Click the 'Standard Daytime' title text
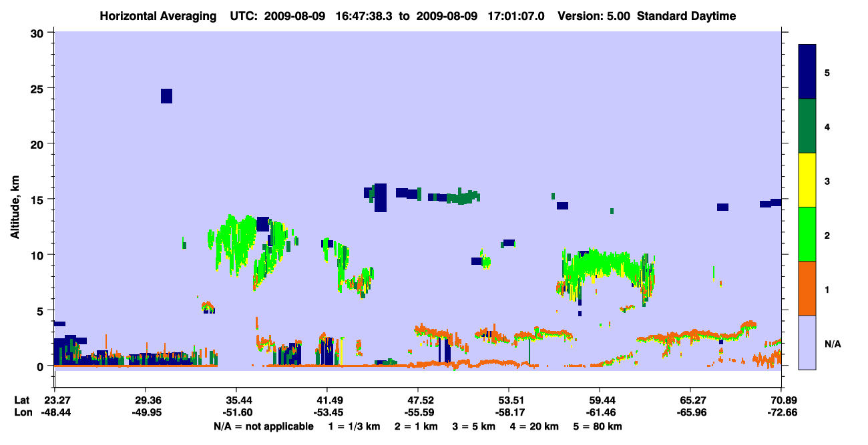Image resolution: width=868 pixels, height=445 pixels. 686,16
